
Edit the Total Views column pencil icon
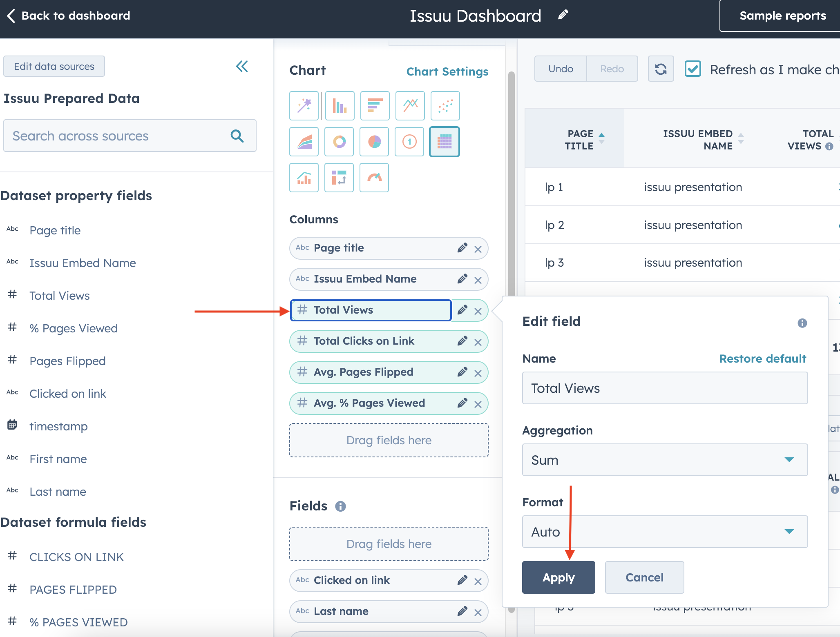pos(462,310)
